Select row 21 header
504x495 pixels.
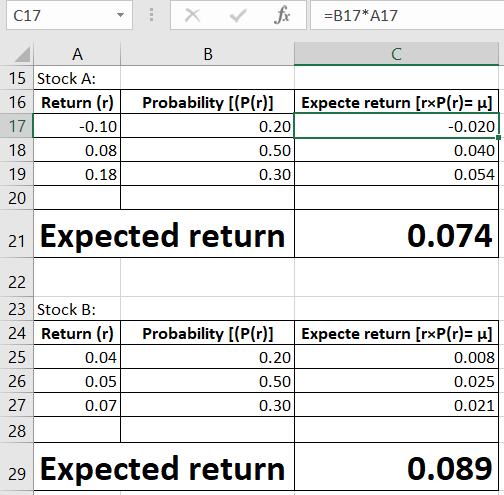(17, 234)
